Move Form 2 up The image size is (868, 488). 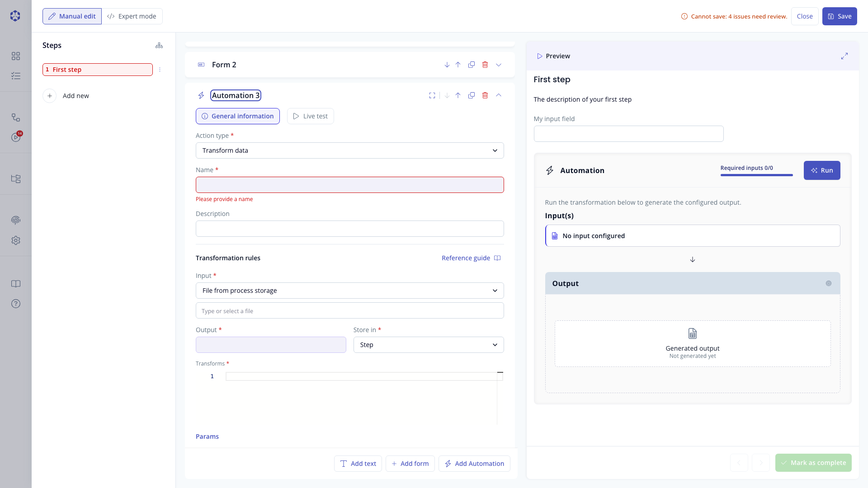(x=458, y=65)
